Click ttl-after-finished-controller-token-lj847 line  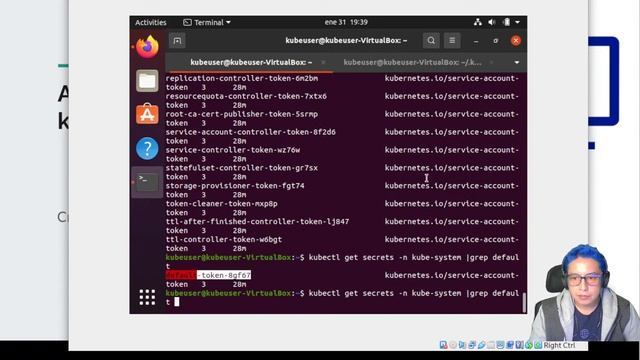click(x=257, y=222)
